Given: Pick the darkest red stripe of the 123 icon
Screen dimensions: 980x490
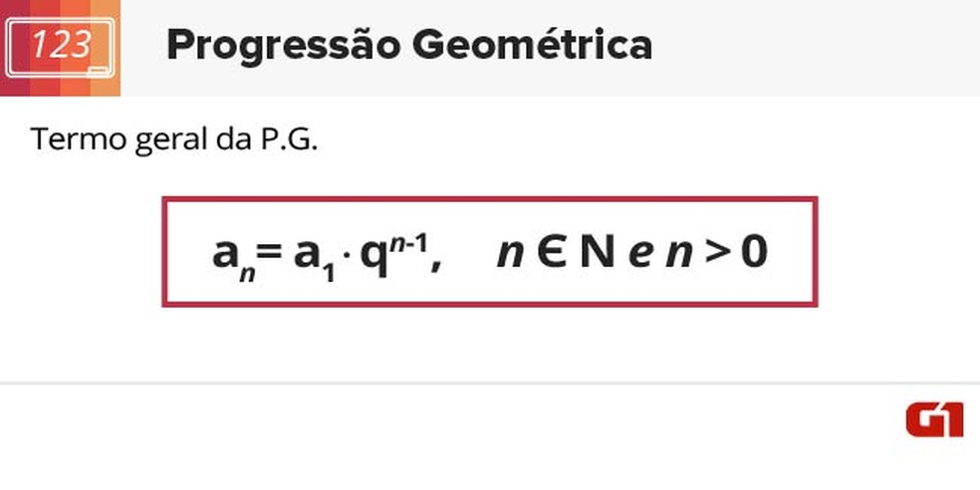Looking at the screenshot, I should (15, 48).
